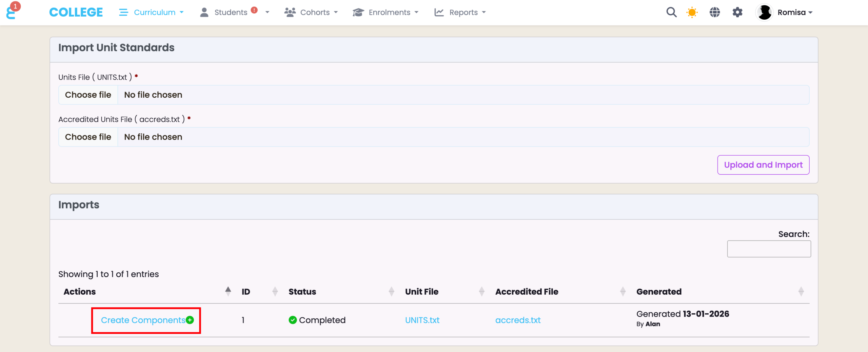Download the accreds.txt file link

pyautogui.click(x=518, y=320)
